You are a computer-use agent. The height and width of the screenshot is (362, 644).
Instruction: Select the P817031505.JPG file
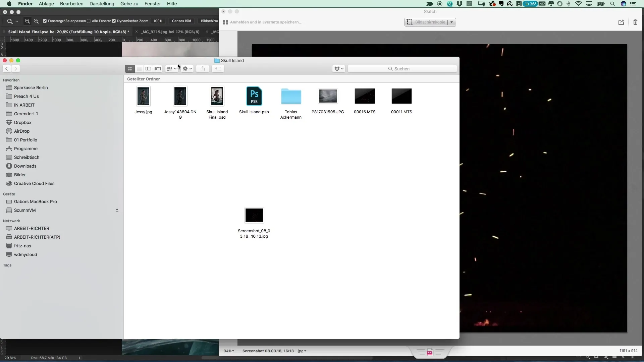(x=328, y=101)
